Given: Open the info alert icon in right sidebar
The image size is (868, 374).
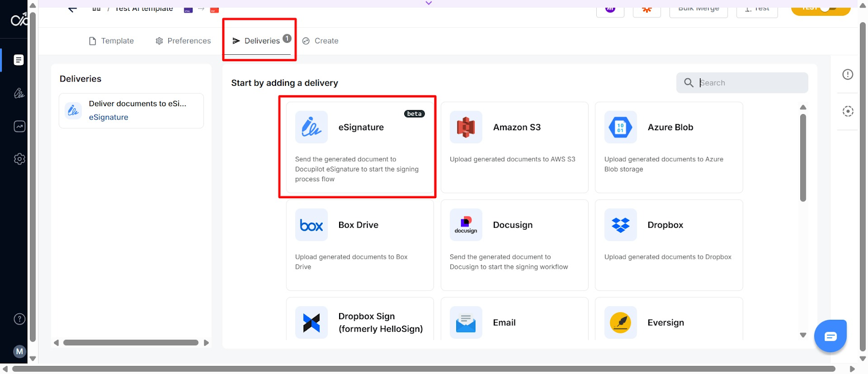Looking at the screenshot, I should [x=848, y=74].
